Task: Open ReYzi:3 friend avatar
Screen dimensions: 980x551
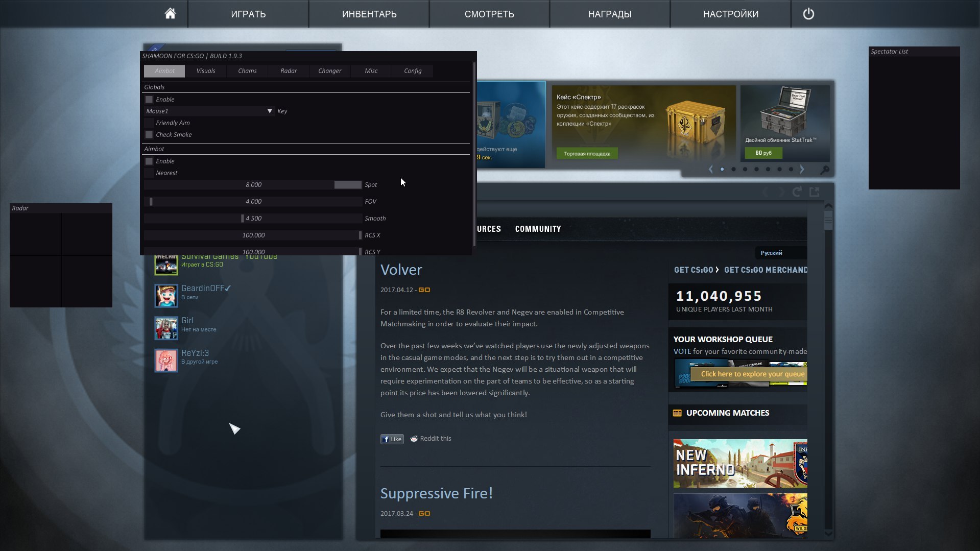Action: pos(166,361)
